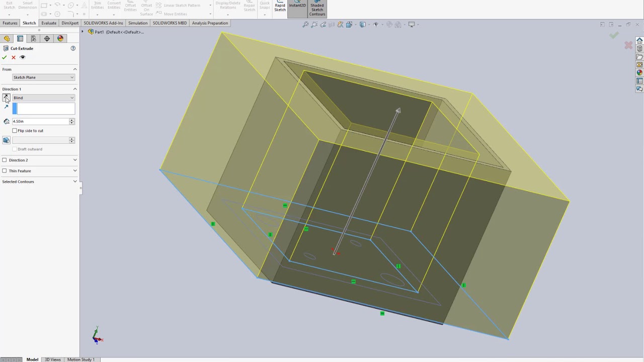Click the Zoom to Fit icon
The width and height of the screenshot is (644, 362).
pyautogui.click(x=305, y=25)
